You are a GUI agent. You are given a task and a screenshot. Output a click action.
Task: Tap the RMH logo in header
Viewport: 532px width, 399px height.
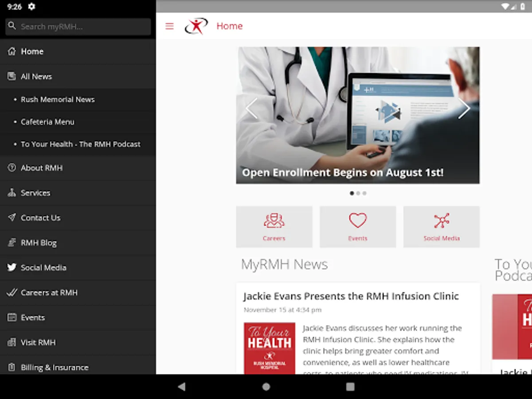pyautogui.click(x=196, y=26)
